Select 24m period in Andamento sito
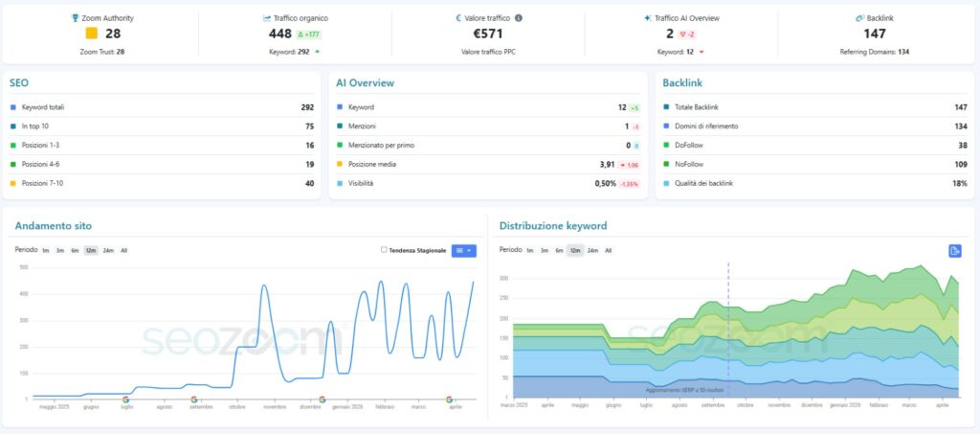Image resolution: width=980 pixels, height=434 pixels. [108, 250]
